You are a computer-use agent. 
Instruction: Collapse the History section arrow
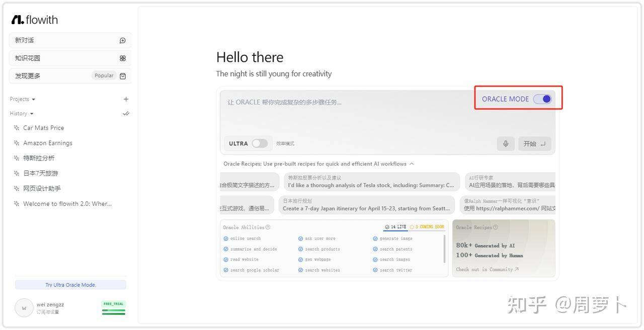point(32,114)
